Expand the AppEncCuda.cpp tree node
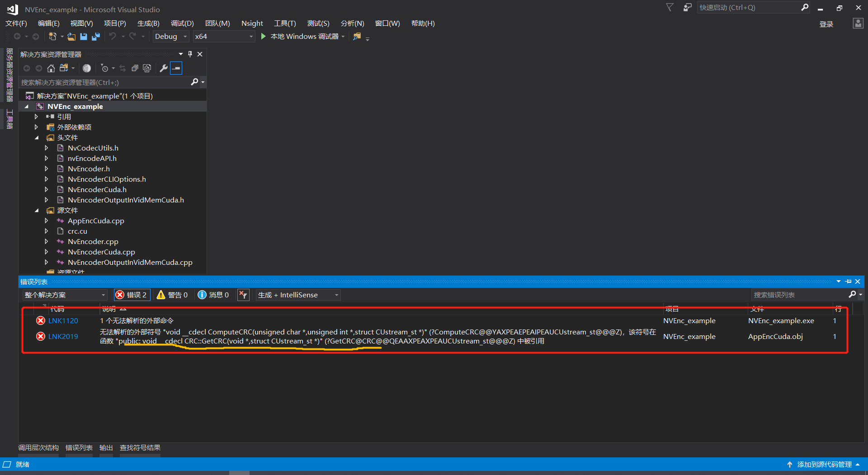 pos(46,221)
